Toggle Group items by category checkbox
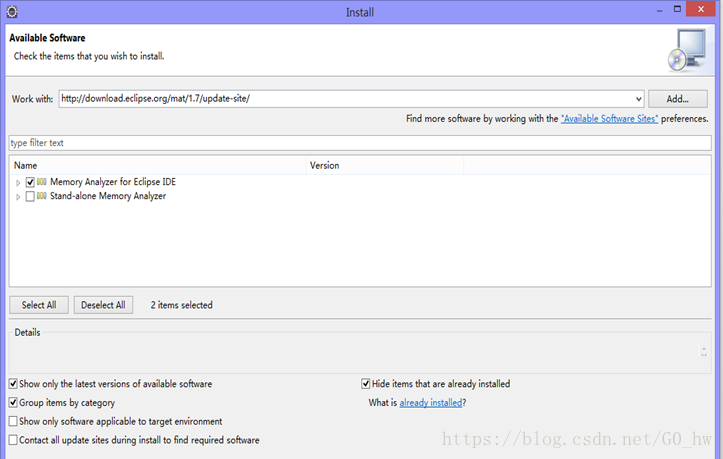This screenshot has width=723, height=459. [x=13, y=403]
